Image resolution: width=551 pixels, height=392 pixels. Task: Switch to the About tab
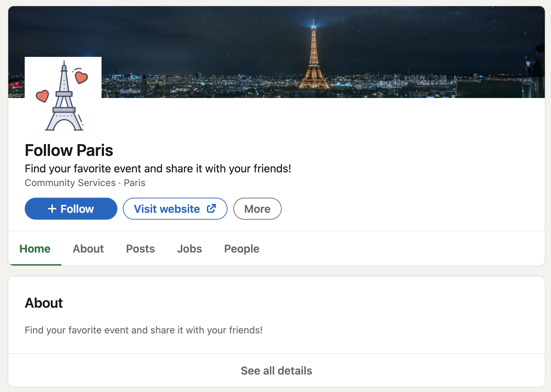point(88,249)
